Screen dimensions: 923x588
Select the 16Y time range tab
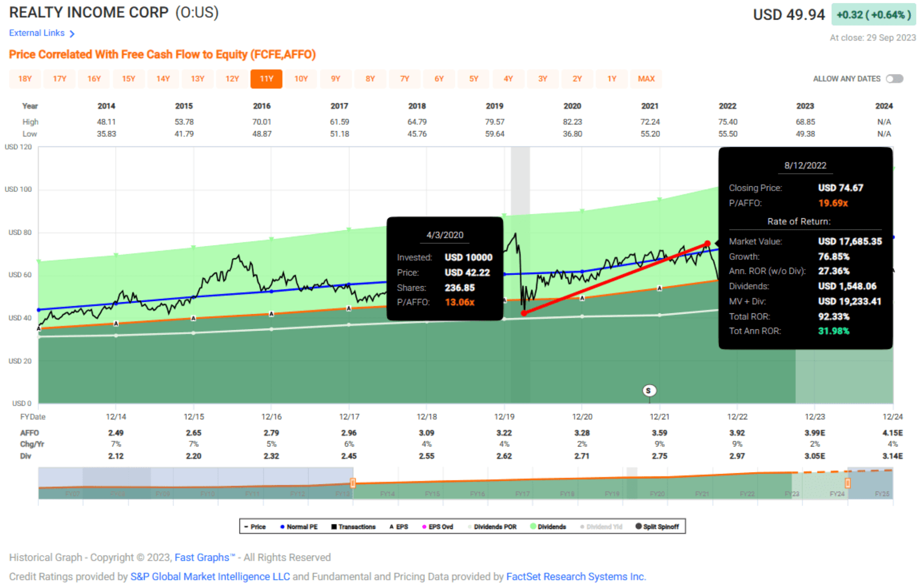pos(94,79)
